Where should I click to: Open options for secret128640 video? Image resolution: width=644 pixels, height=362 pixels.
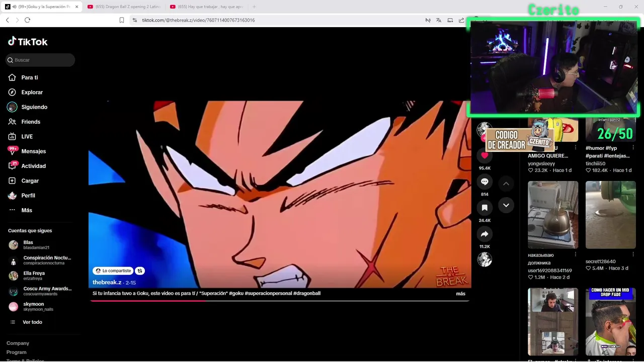[x=633, y=255]
